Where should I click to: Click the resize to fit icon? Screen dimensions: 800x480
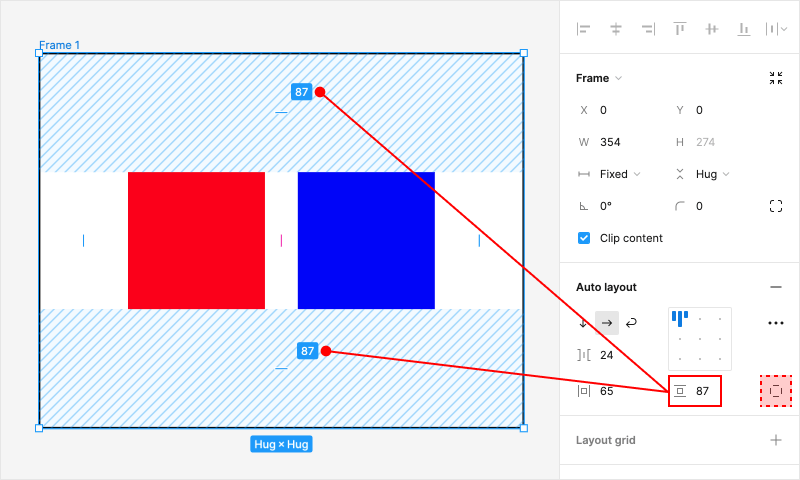tap(776, 78)
